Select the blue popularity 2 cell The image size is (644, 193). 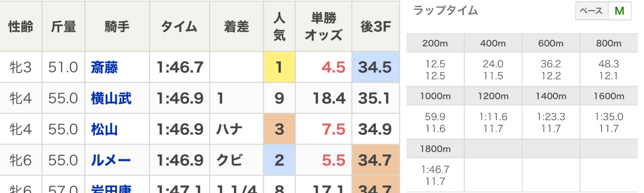(279, 160)
